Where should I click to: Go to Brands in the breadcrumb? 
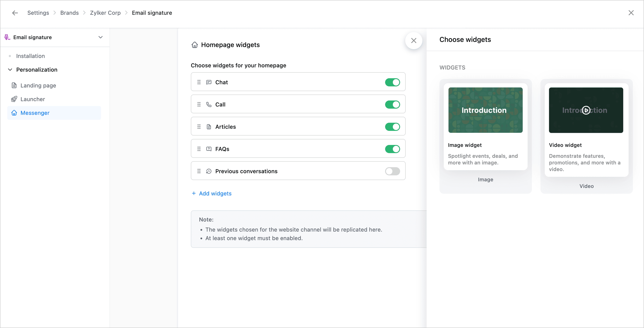69,13
